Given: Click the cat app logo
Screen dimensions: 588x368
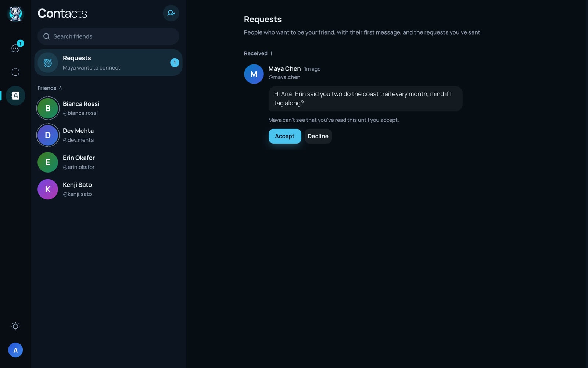Looking at the screenshot, I should (15, 14).
